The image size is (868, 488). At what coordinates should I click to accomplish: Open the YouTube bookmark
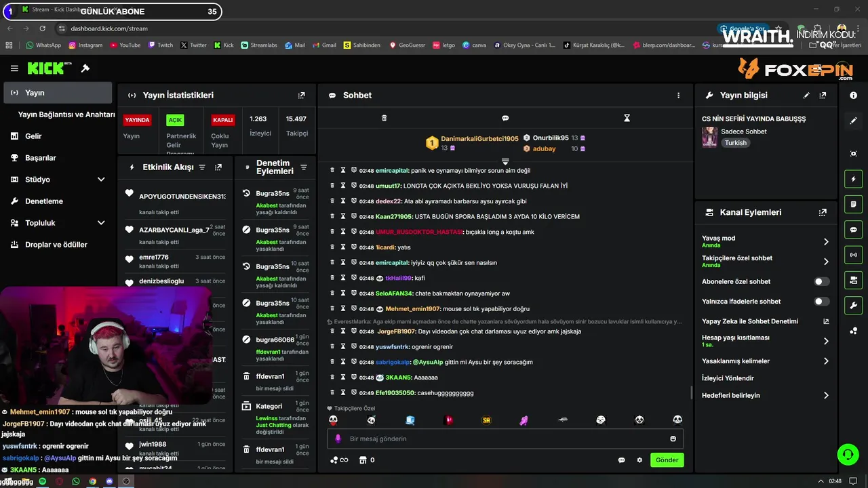click(x=125, y=45)
